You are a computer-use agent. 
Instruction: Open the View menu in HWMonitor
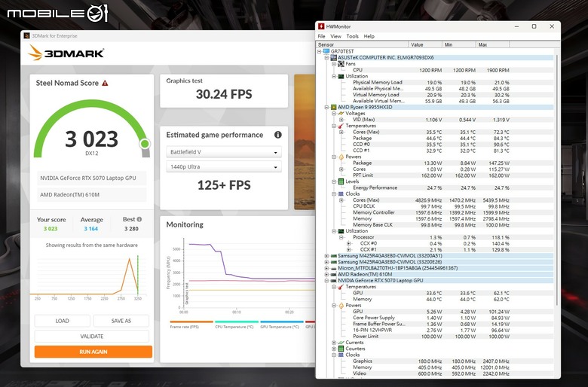[x=335, y=36]
